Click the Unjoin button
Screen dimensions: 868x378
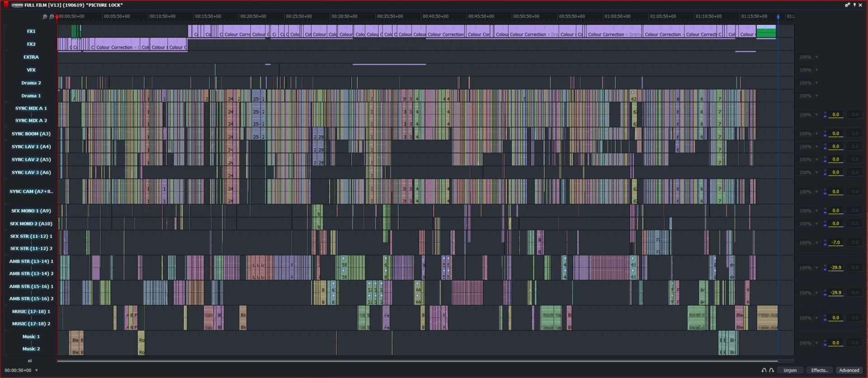pyautogui.click(x=790, y=370)
